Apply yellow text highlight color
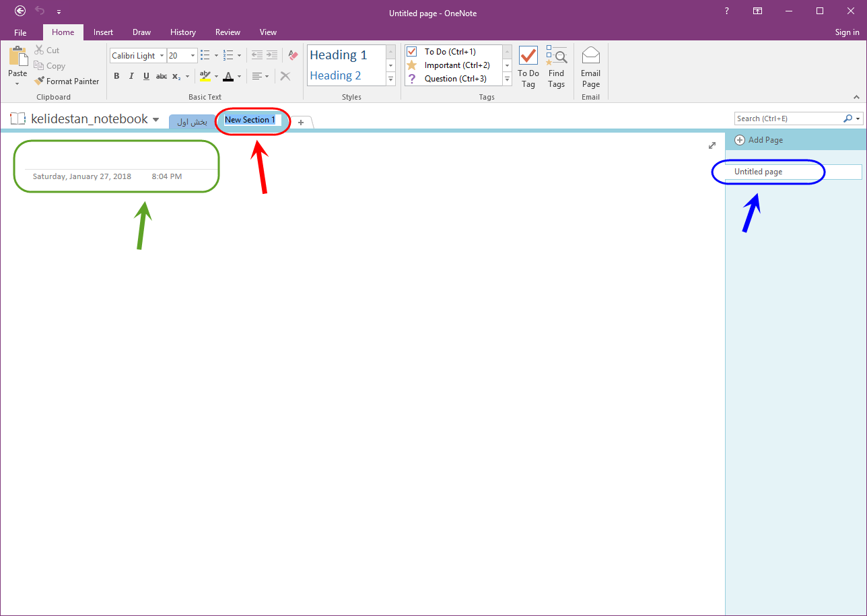 (x=206, y=76)
